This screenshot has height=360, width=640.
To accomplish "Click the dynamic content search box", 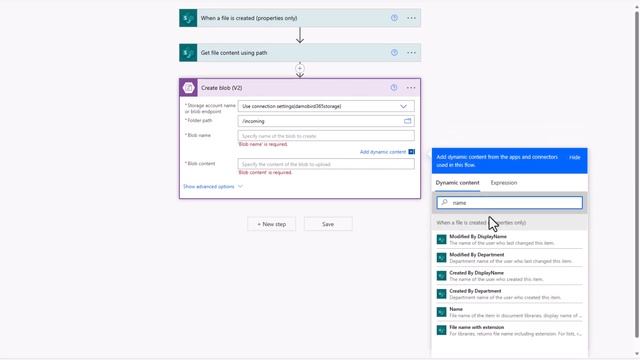I will [509, 202].
